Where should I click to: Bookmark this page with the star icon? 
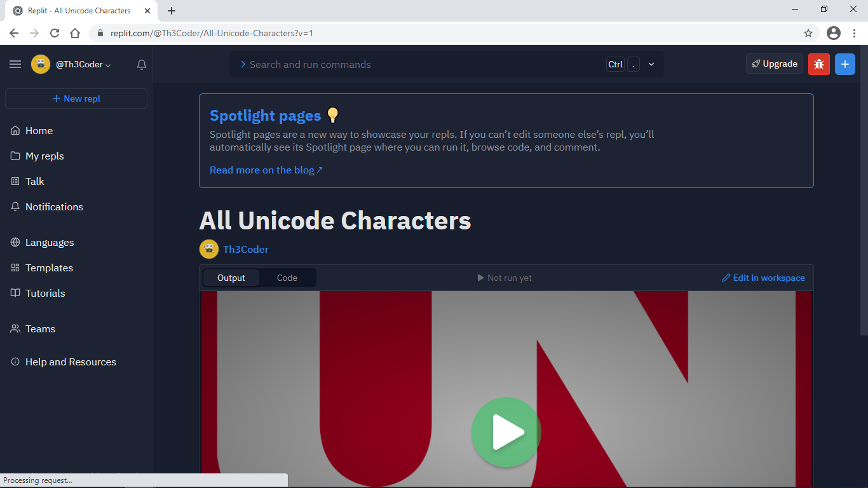pyautogui.click(x=808, y=33)
